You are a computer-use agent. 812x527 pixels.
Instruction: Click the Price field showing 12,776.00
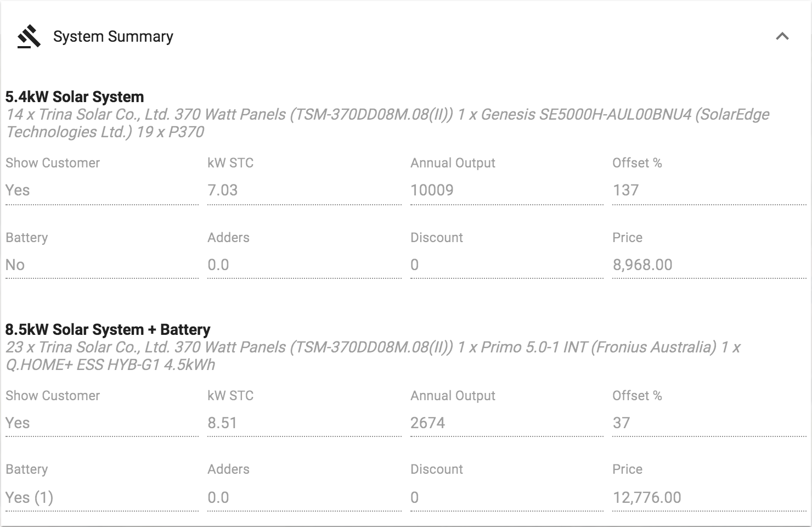(709, 497)
